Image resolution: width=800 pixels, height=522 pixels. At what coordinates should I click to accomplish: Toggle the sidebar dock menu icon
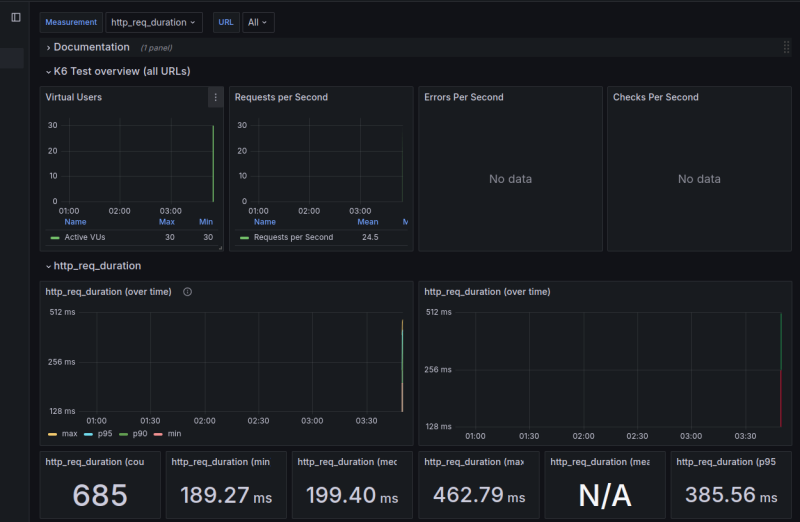[15, 17]
